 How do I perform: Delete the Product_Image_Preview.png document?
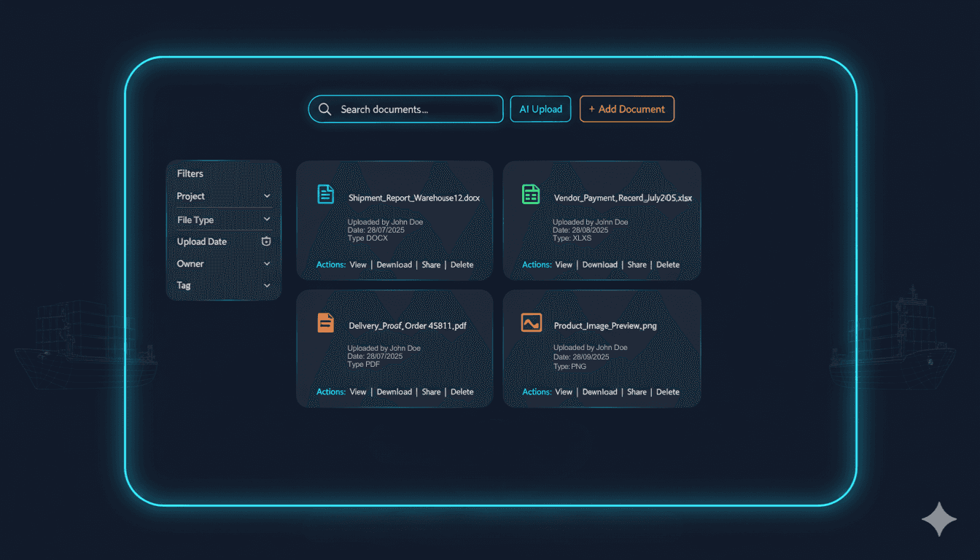click(x=668, y=392)
